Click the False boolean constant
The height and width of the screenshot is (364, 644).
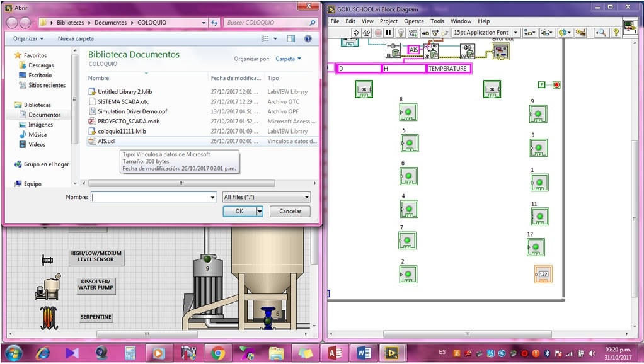542,85
